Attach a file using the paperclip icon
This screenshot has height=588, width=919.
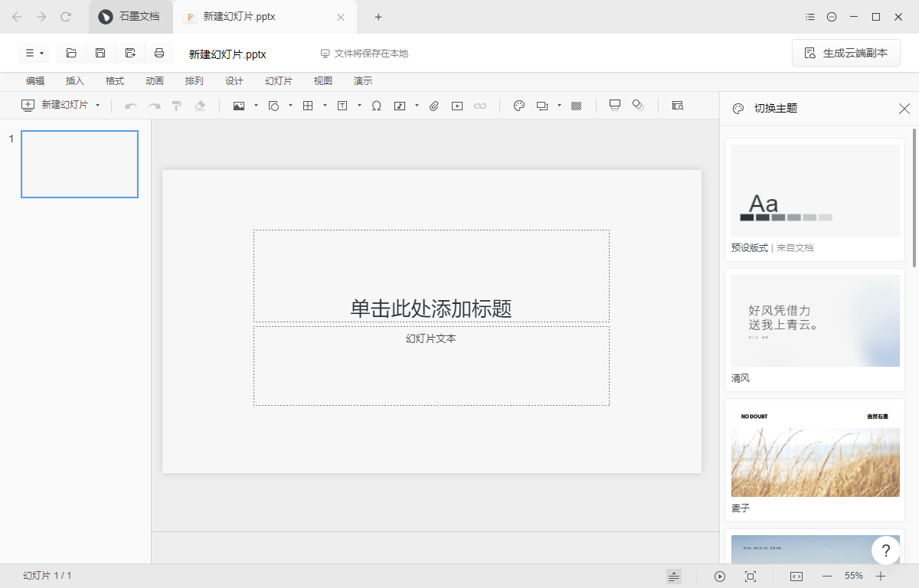pos(433,106)
